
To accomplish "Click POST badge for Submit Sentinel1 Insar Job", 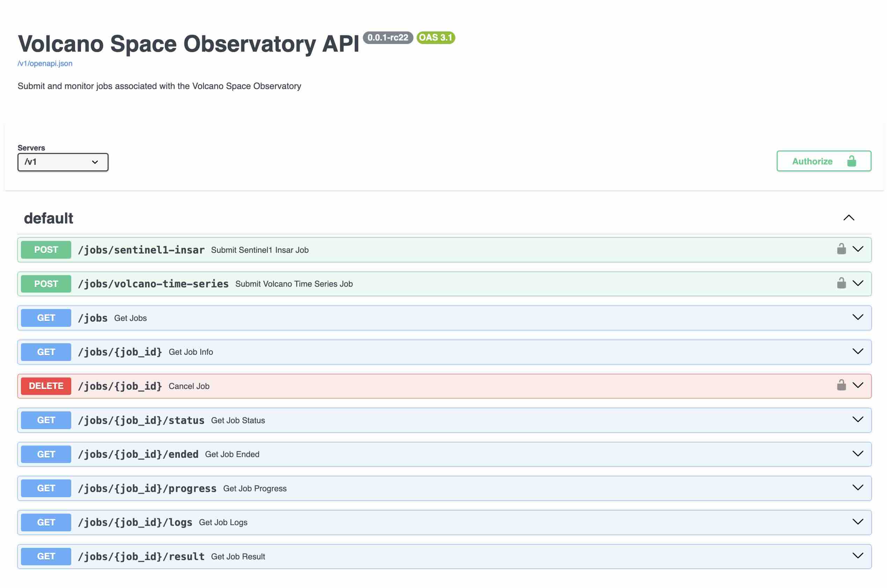I will 46,250.
